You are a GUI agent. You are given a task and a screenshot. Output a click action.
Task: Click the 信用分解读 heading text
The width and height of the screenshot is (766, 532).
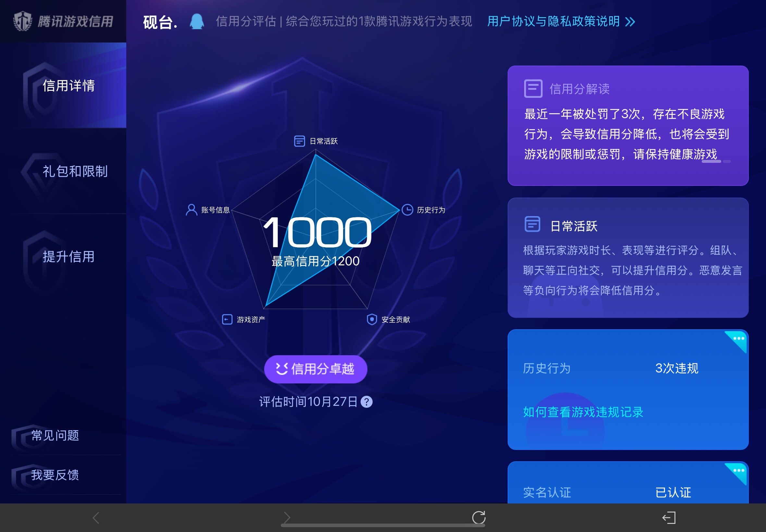(x=580, y=89)
